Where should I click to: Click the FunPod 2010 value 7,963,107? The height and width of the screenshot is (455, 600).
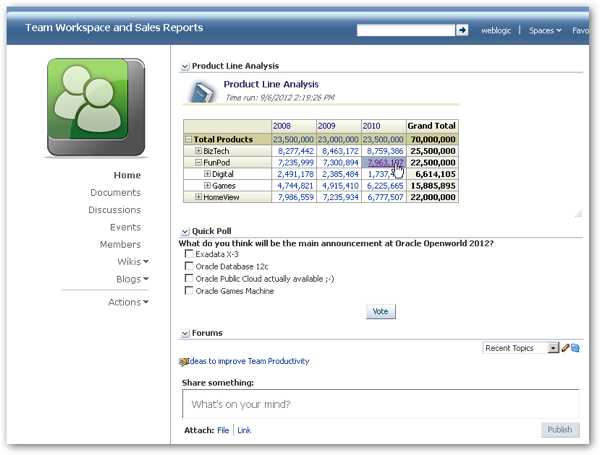pyautogui.click(x=385, y=163)
